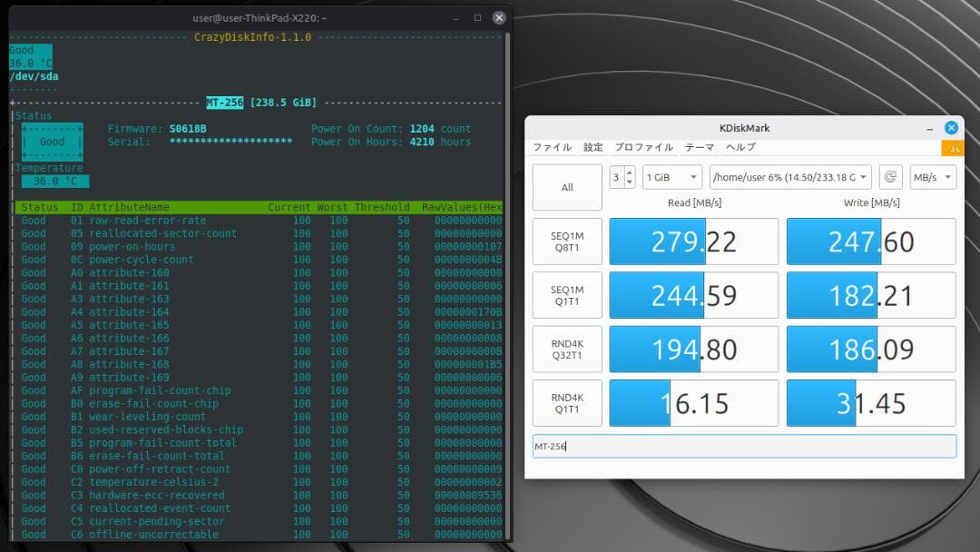Open the ファイル menu

click(552, 147)
